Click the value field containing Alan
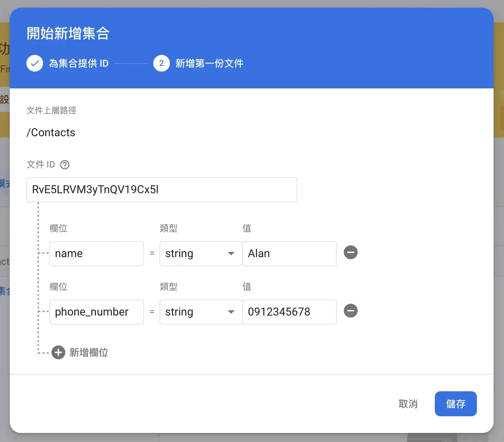The width and height of the screenshot is (504, 442). pos(289,254)
